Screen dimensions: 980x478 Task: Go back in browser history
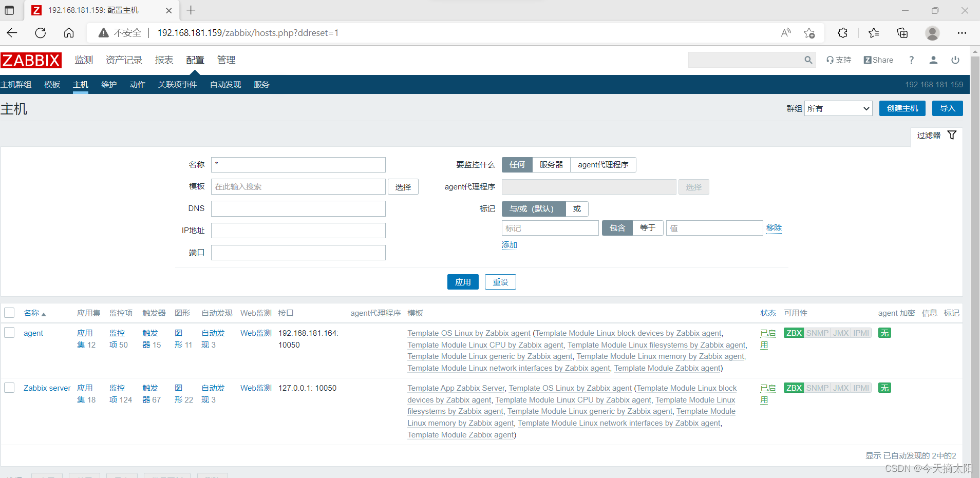[x=12, y=33]
